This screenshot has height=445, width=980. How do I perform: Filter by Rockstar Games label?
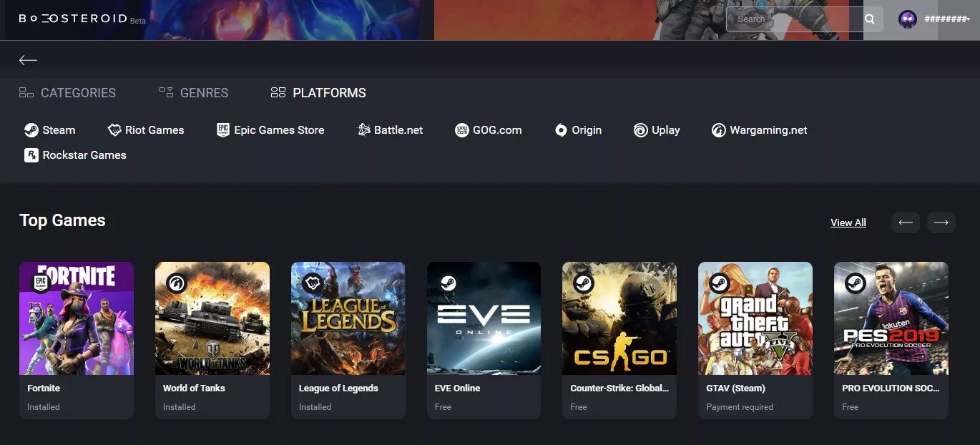click(84, 155)
